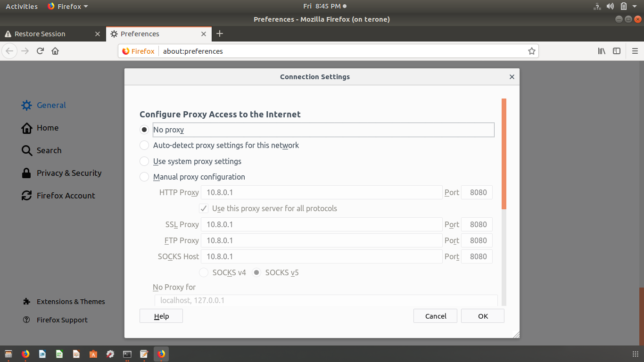Open Ubuntu Software from the taskbar

(x=93, y=354)
